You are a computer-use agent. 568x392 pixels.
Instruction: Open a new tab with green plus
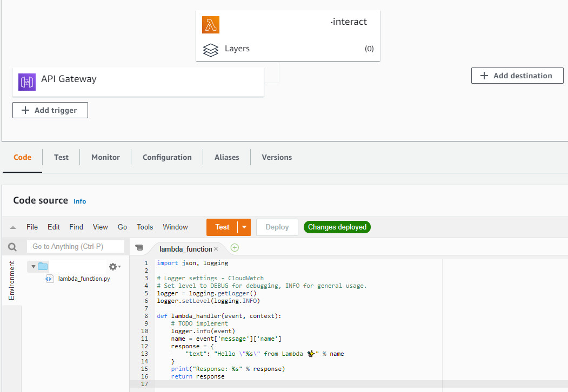point(235,248)
